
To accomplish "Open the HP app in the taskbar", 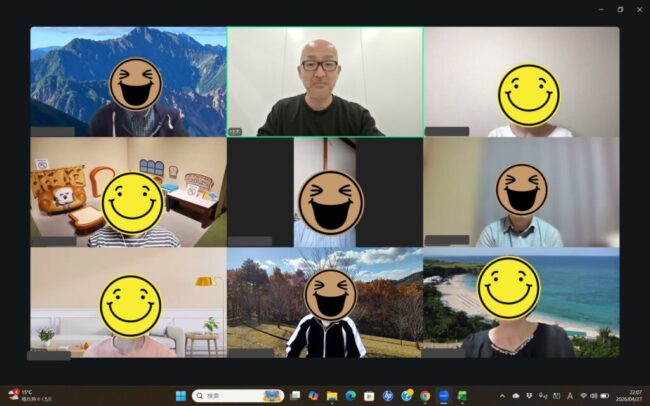I will 387,395.
